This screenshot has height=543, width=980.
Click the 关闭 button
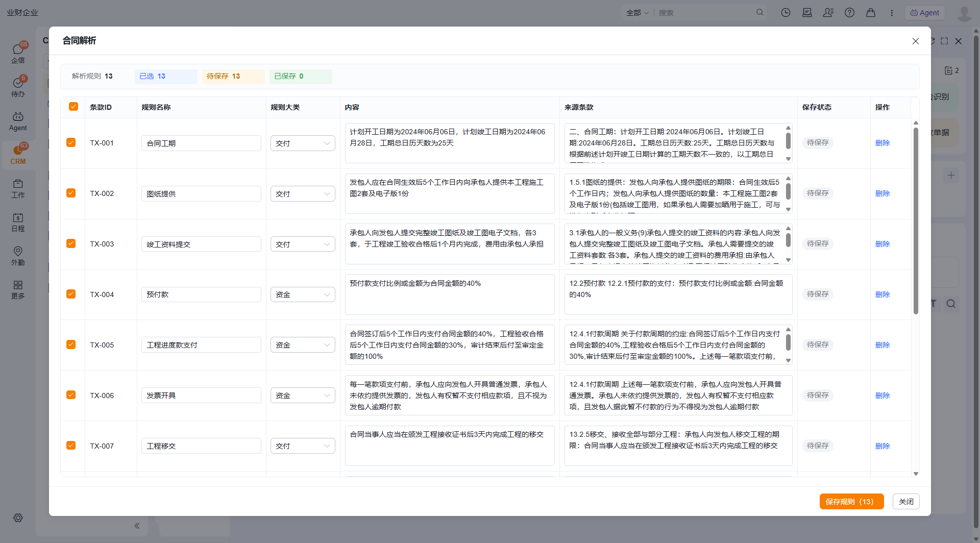click(x=906, y=502)
